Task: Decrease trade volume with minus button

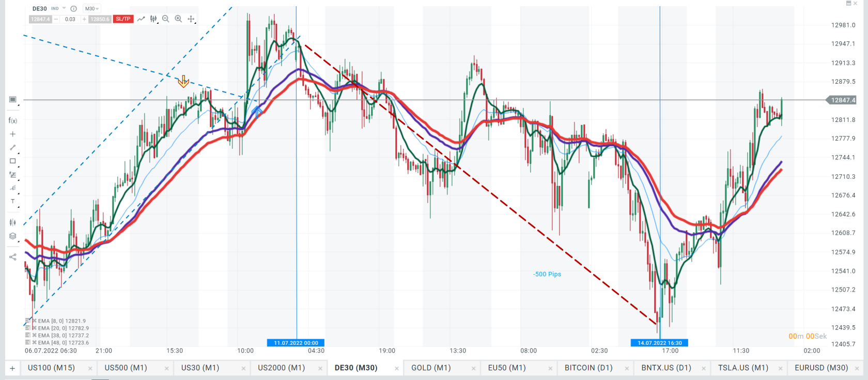Action: point(56,19)
